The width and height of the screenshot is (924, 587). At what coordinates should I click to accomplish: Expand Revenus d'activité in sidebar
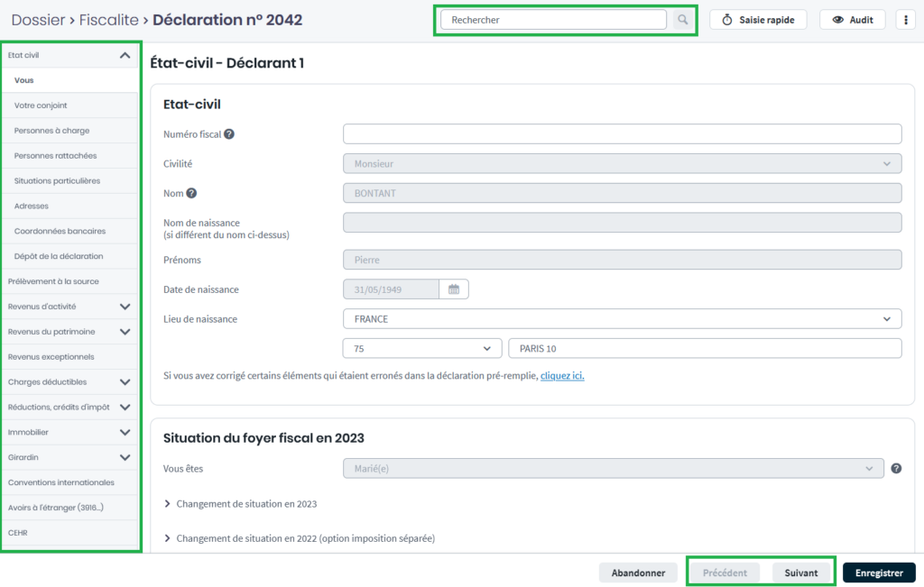click(125, 307)
